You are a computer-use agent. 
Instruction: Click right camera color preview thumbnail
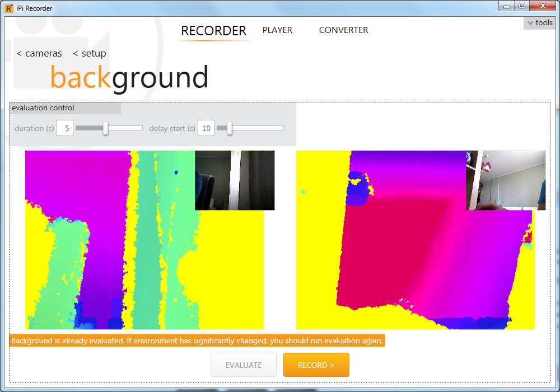point(506,180)
